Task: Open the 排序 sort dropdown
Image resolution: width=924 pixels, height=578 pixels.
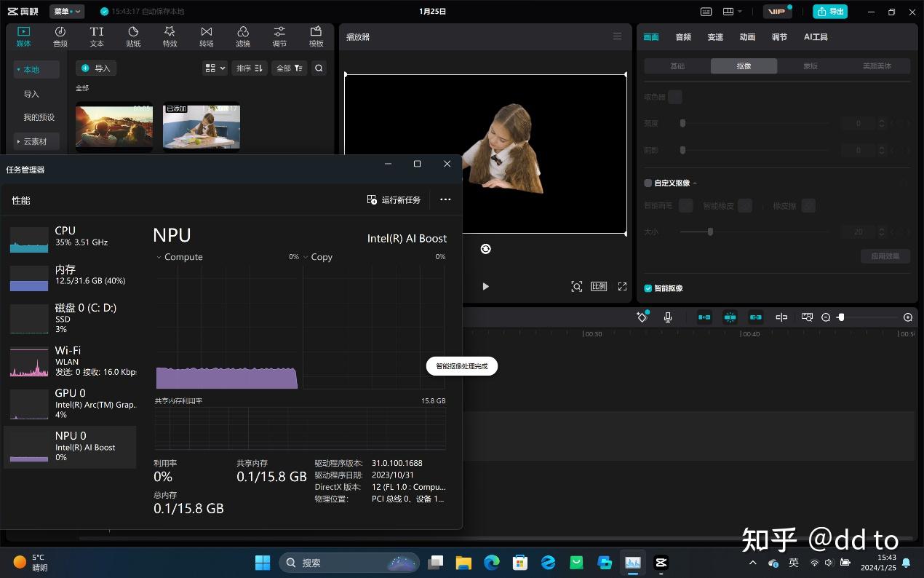Action: tap(248, 68)
